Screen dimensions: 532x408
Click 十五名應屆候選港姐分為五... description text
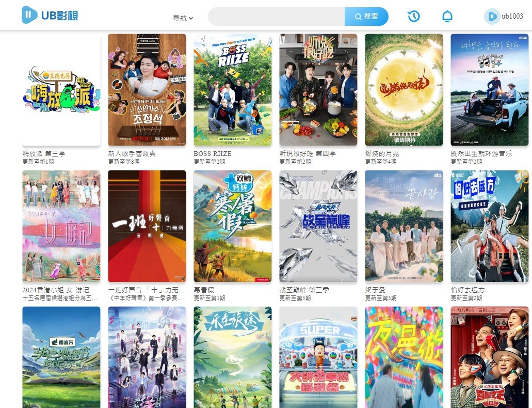60,299
